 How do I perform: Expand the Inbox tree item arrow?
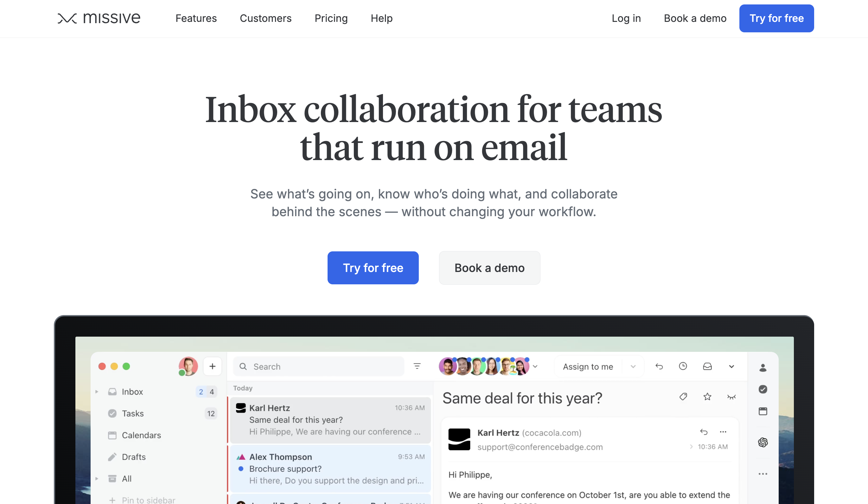[97, 391]
